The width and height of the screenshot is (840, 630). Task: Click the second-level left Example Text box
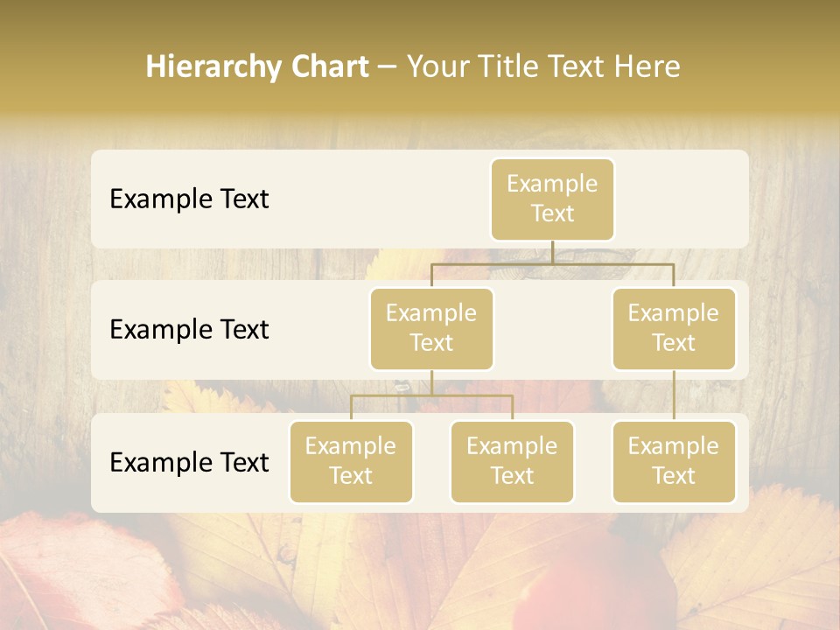431,329
